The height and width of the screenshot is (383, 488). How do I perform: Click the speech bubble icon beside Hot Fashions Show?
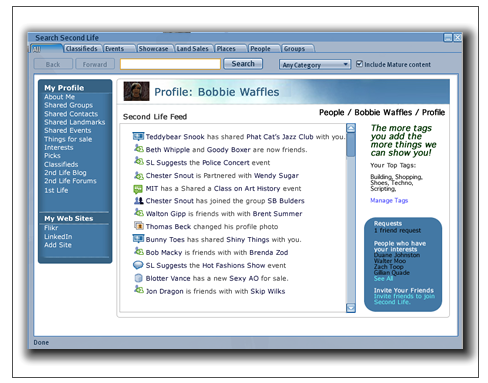[x=138, y=265]
